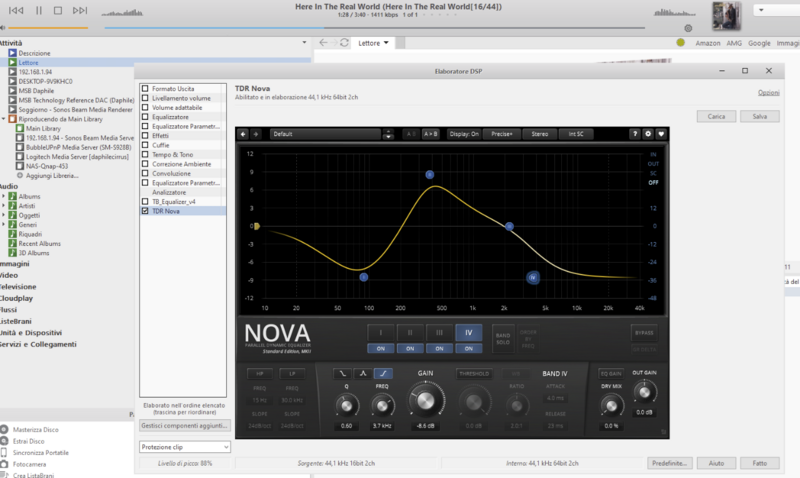This screenshot has height=478, width=800.
Task: Select the high-shelf filter shape icon
Action: click(384, 373)
